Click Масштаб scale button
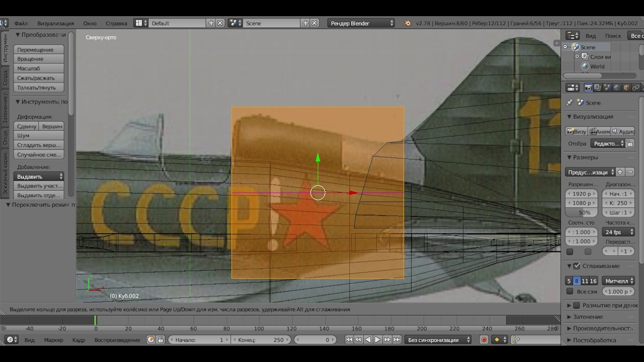644x362 pixels. (39, 68)
